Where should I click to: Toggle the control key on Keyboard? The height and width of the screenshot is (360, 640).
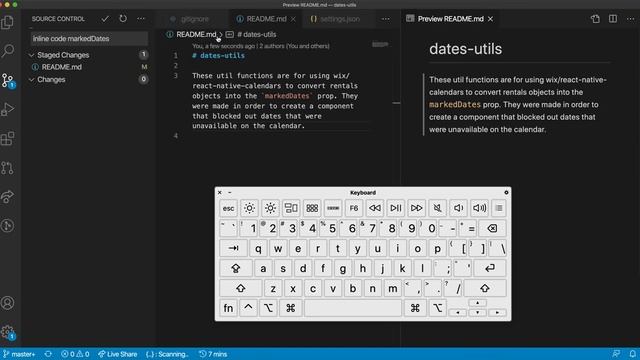click(x=248, y=308)
